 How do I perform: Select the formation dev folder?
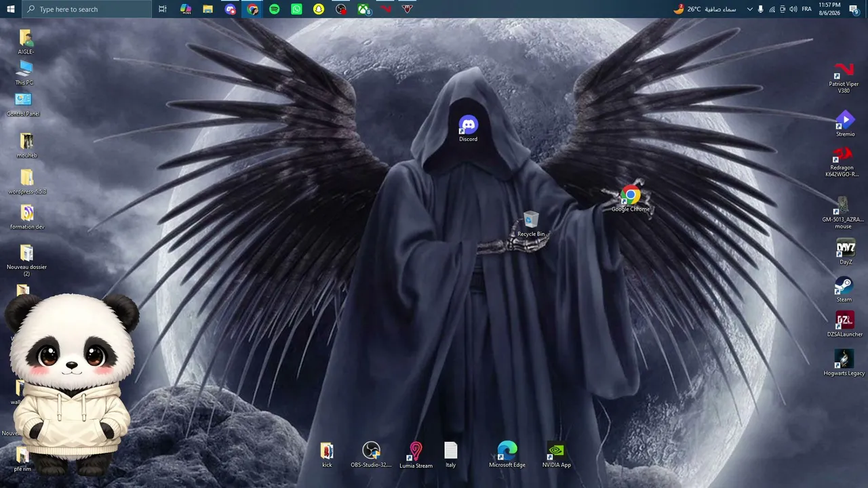tap(27, 218)
